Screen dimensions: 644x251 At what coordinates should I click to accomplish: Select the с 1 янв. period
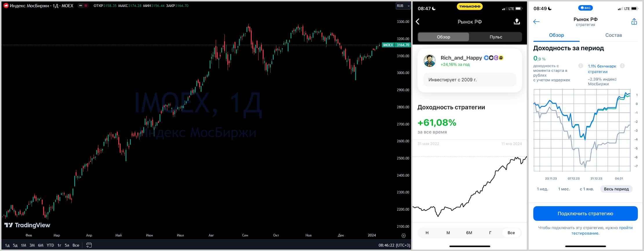tap(587, 189)
